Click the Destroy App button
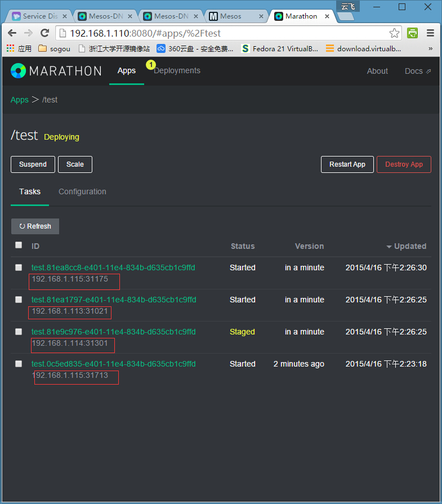 (404, 164)
